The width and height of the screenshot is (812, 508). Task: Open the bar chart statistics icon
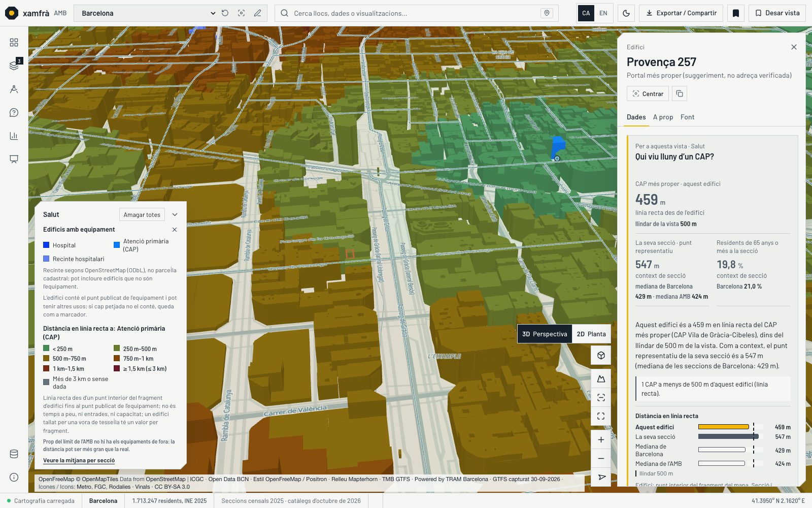click(x=14, y=136)
